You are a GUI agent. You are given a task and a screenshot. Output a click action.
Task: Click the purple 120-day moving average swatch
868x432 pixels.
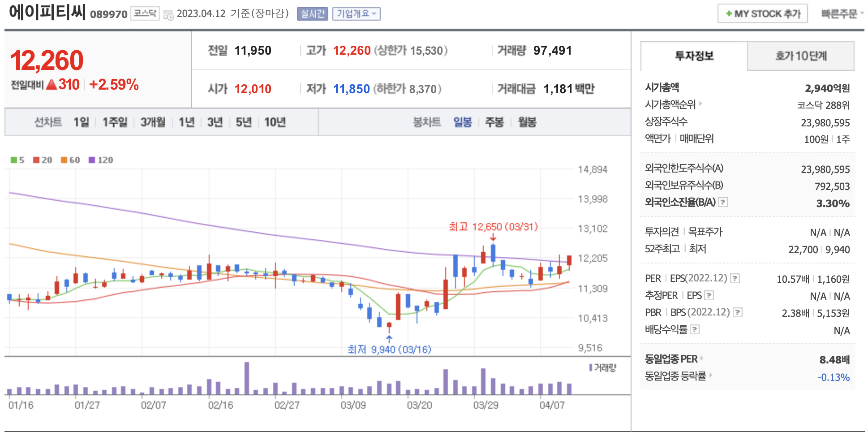[92, 160]
